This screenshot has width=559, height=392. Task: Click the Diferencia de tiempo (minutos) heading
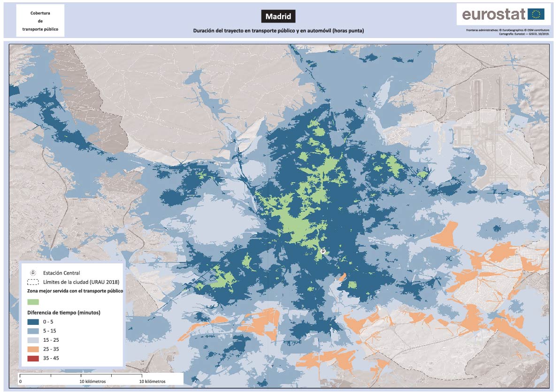click(x=64, y=312)
